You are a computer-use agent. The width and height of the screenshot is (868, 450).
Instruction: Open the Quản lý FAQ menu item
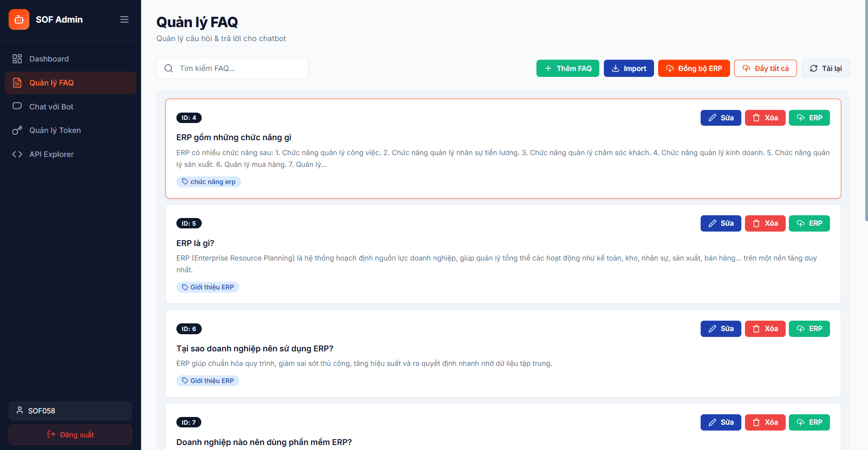coord(51,83)
